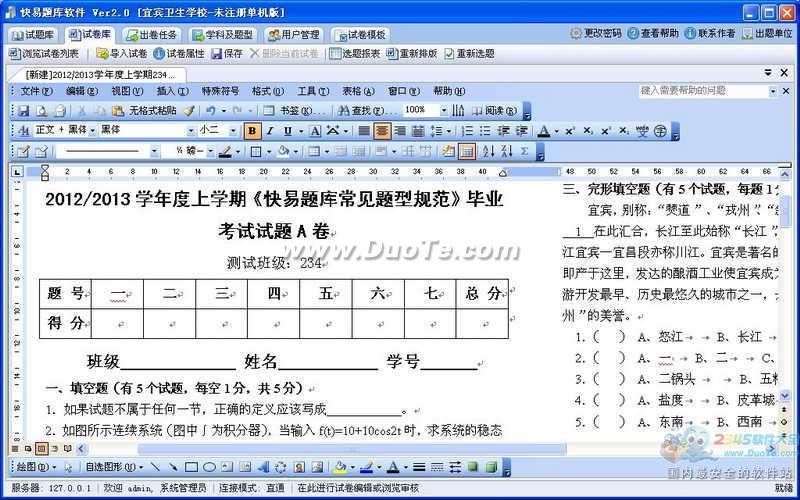The image size is (800, 500).
Task: Click the Undo arrow icon
Action: click(210, 111)
